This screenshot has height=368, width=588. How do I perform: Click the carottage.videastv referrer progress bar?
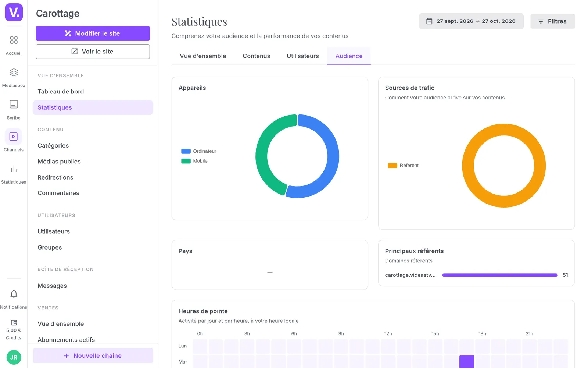500,275
